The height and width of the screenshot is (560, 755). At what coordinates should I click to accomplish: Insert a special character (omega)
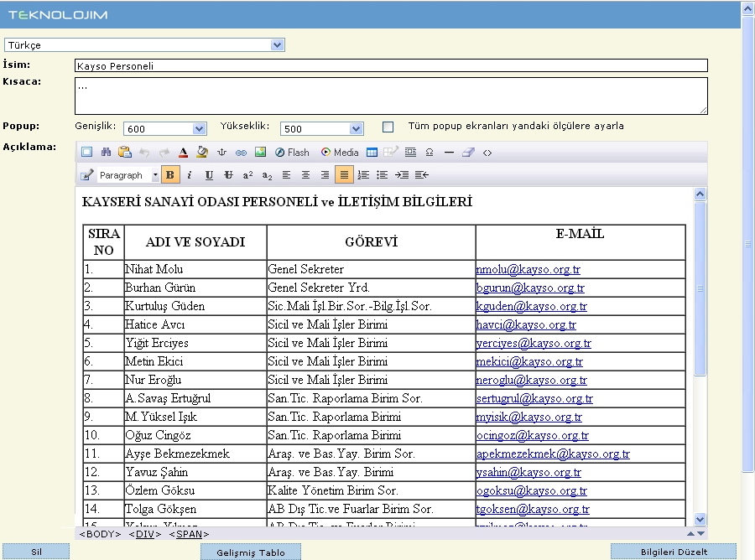point(430,153)
